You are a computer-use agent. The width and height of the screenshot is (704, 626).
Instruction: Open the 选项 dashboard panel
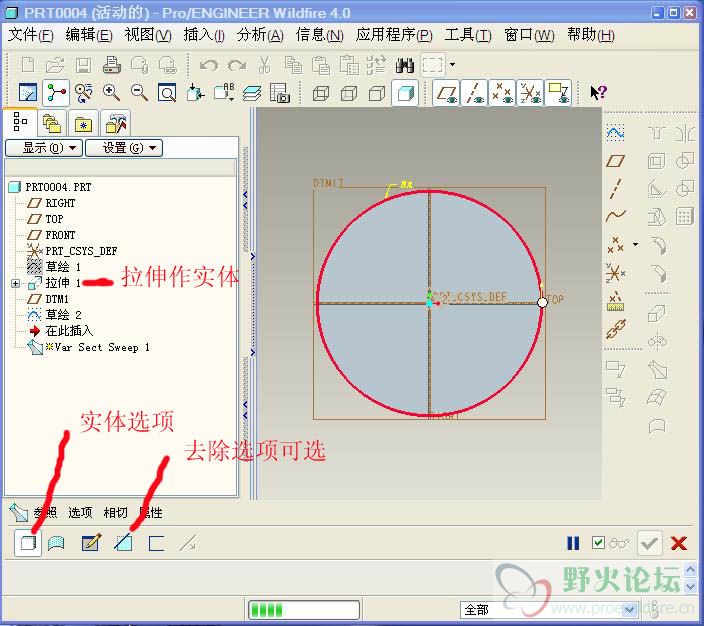80,512
